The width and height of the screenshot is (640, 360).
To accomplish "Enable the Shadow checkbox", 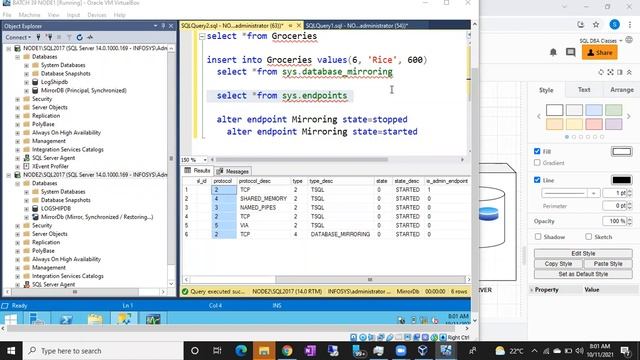I will (x=538, y=237).
